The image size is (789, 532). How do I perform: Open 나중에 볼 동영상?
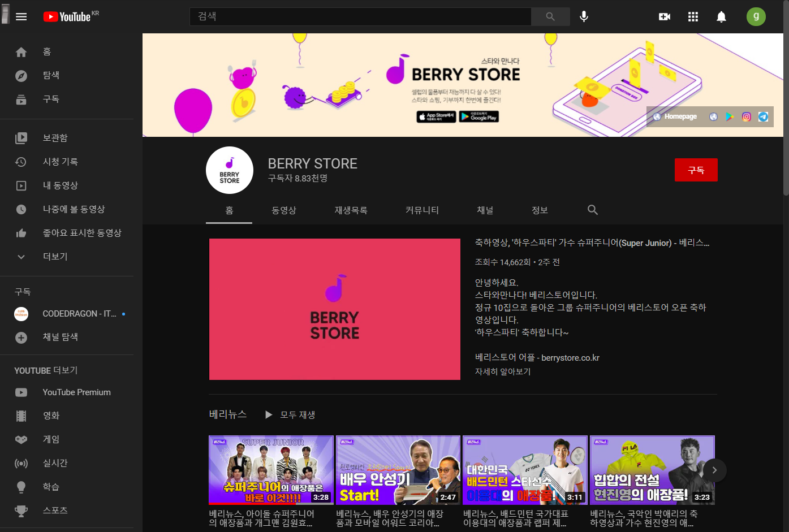click(x=67, y=209)
